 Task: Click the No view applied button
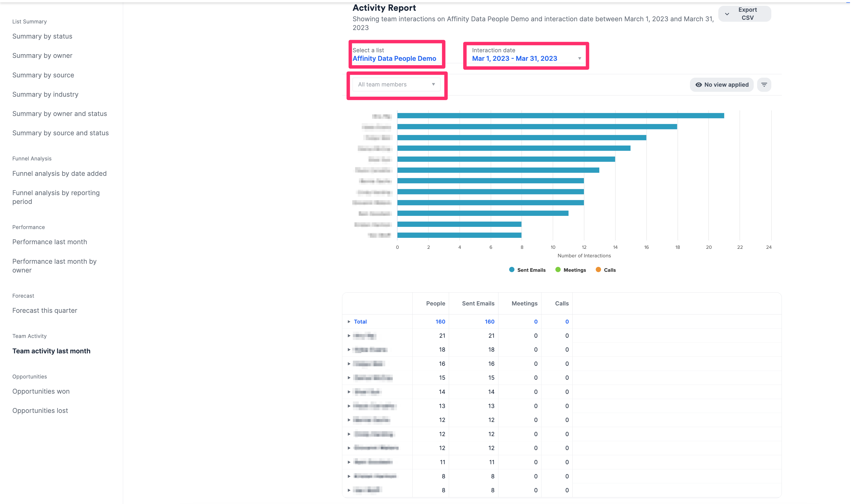[722, 84]
